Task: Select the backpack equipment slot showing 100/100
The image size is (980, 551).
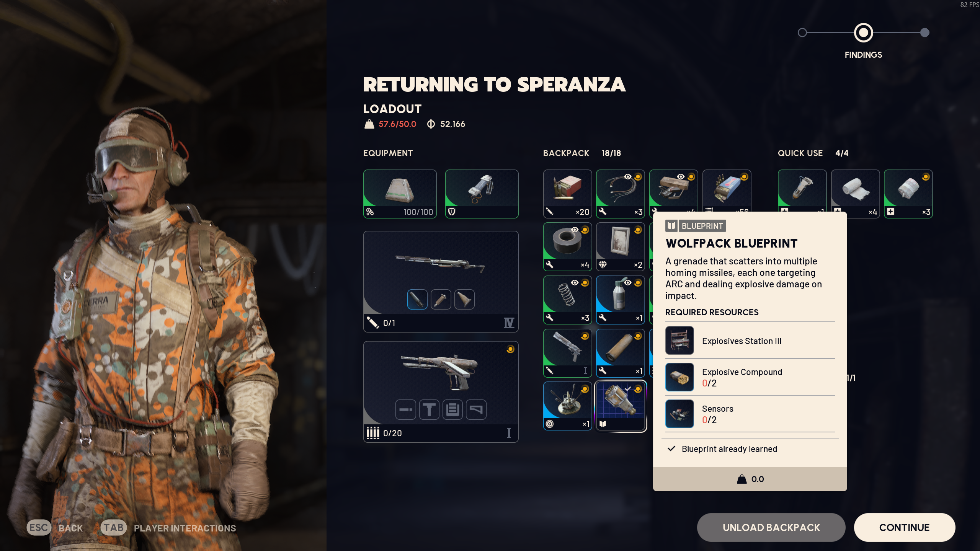Action: pyautogui.click(x=400, y=194)
